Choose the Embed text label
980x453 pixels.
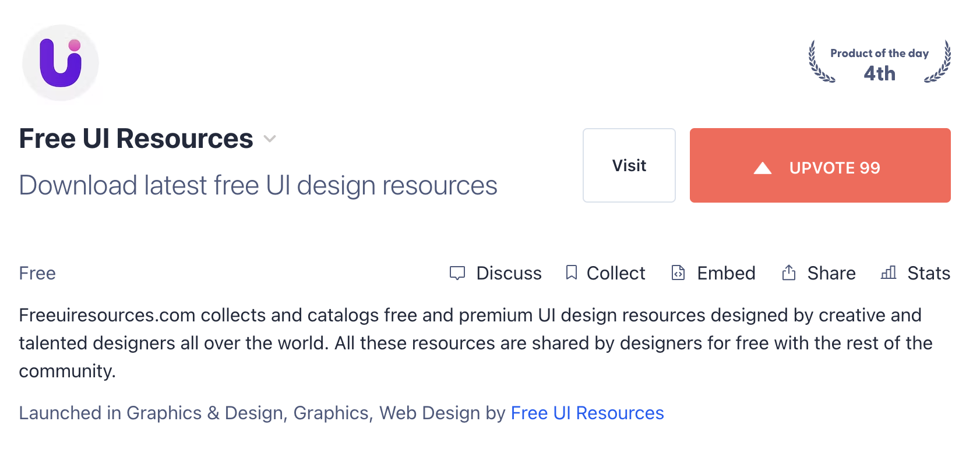pos(726,273)
